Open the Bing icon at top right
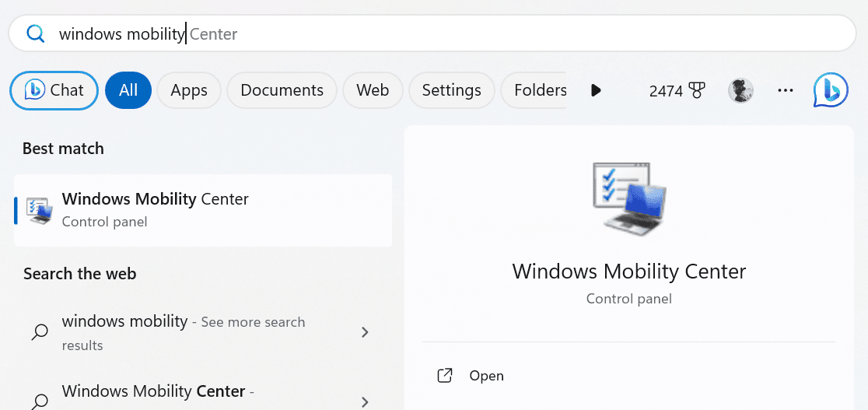Viewport: 868px width, 410px height. [x=831, y=89]
